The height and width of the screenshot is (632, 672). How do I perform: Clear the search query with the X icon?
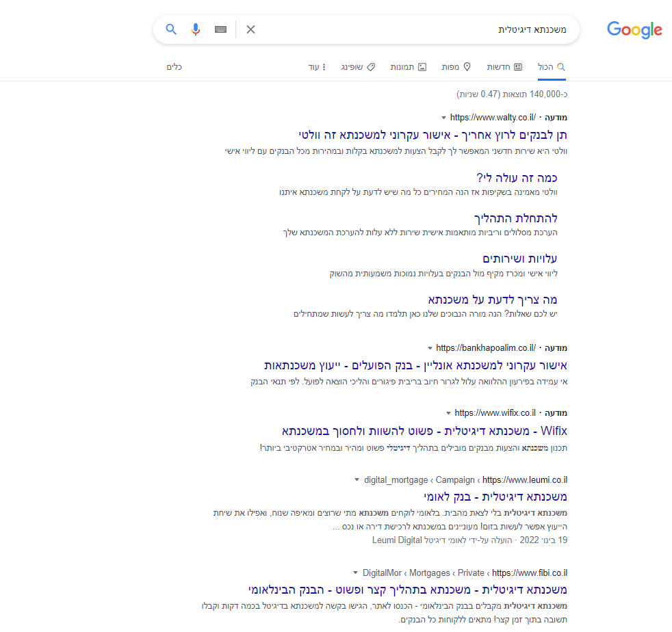[250, 29]
